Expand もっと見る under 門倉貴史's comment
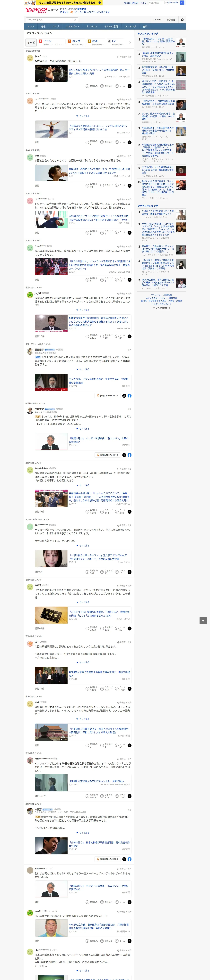The height and width of the screenshot is (980, 210). (x=83, y=429)
